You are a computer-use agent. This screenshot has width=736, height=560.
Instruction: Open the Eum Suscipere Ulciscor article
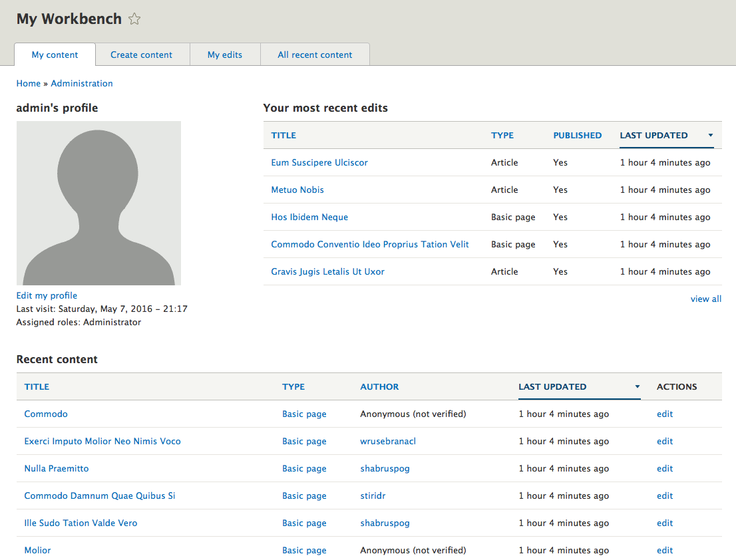click(319, 162)
